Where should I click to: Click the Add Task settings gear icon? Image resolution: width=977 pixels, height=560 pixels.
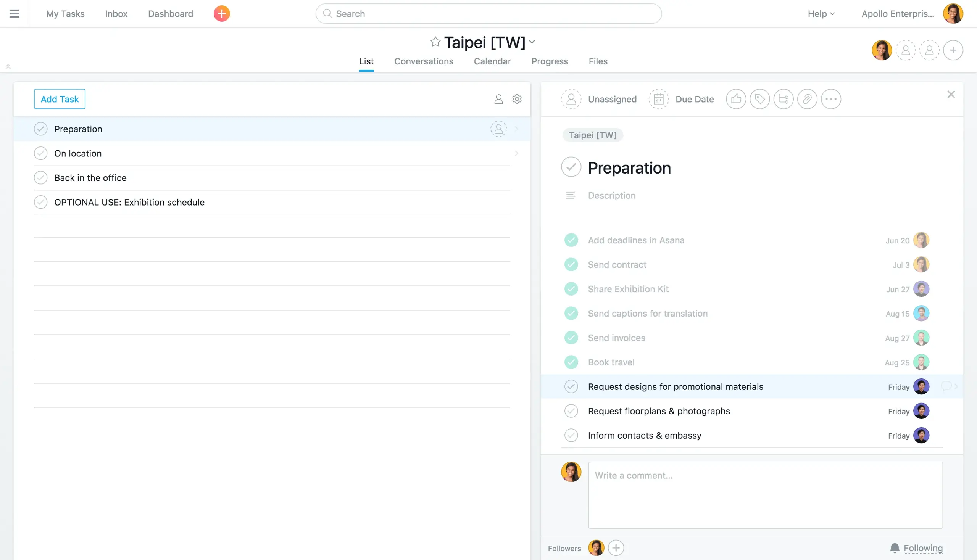point(517,98)
